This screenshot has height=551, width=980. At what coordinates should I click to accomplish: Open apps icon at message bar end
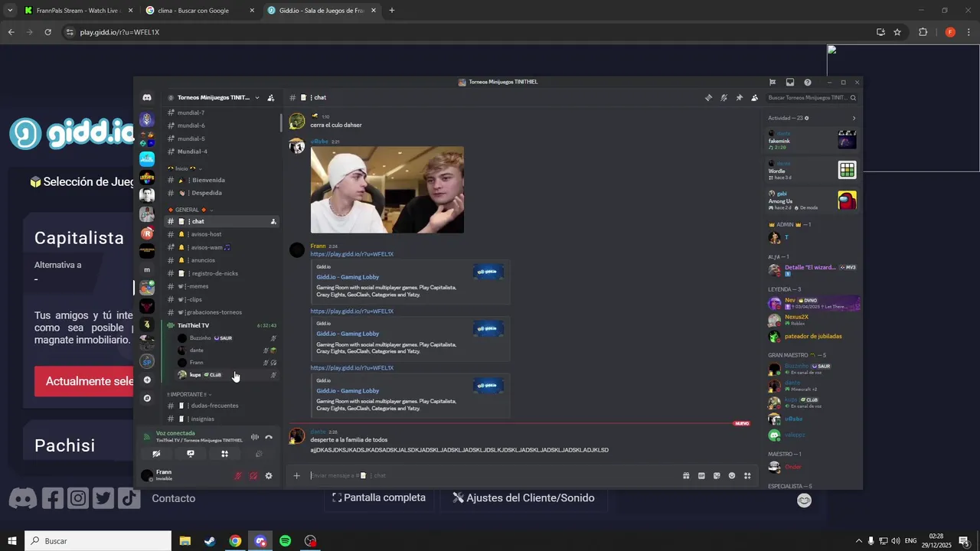[747, 475]
